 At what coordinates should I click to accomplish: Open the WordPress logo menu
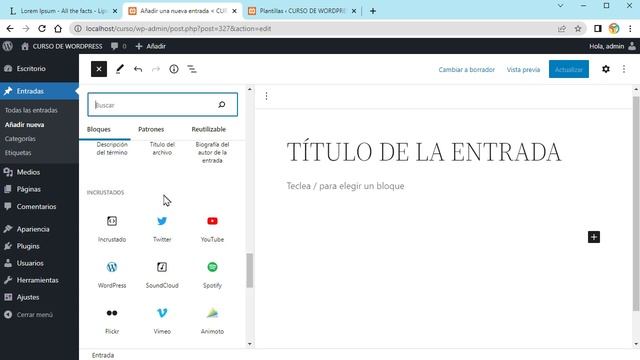pyautogui.click(x=7, y=46)
